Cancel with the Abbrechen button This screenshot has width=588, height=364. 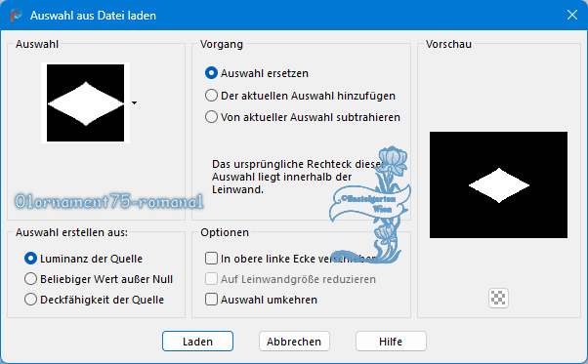point(294,342)
